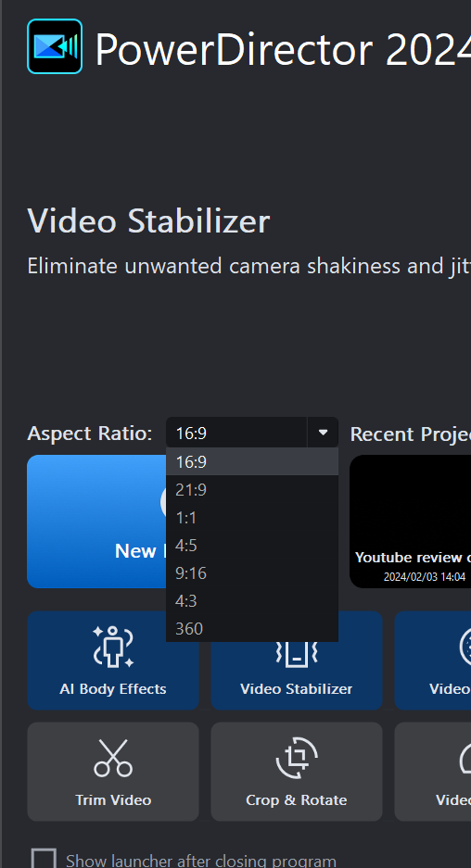Select the 4:3 aspect ratio option

[252, 600]
